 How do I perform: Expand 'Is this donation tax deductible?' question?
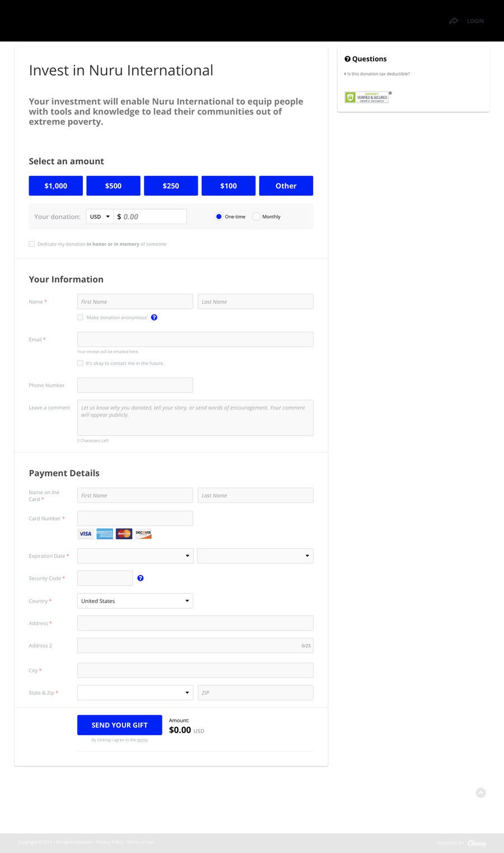click(x=378, y=74)
